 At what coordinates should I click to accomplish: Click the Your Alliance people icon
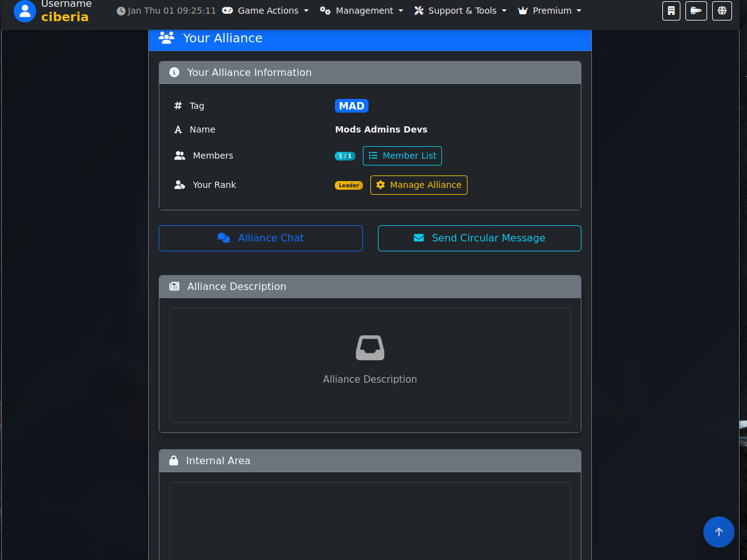[x=166, y=38]
